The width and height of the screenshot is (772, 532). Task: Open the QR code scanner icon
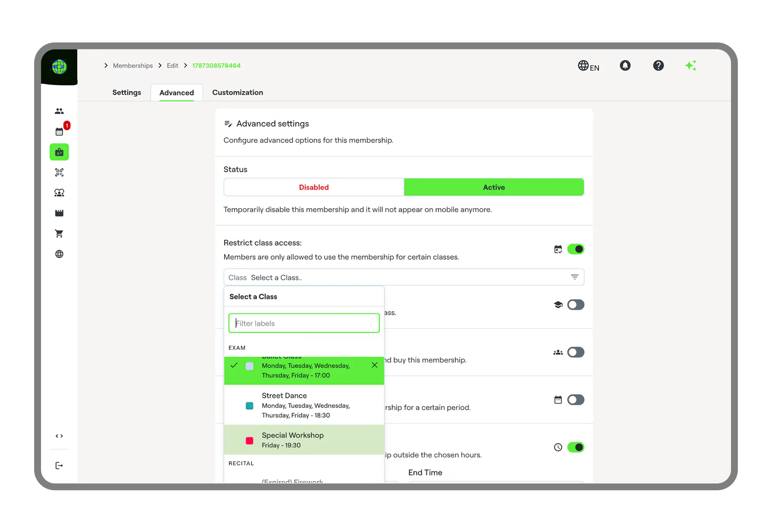pos(59,173)
